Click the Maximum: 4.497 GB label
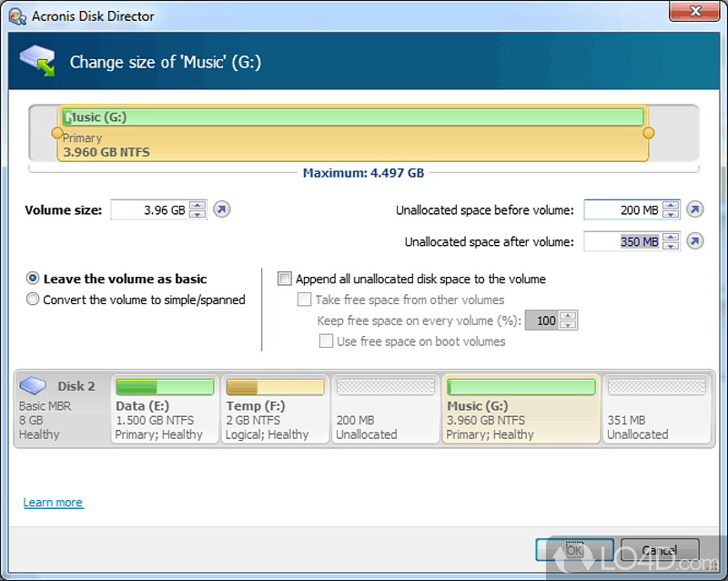This screenshot has height=581, width=728. coord(363,173)
